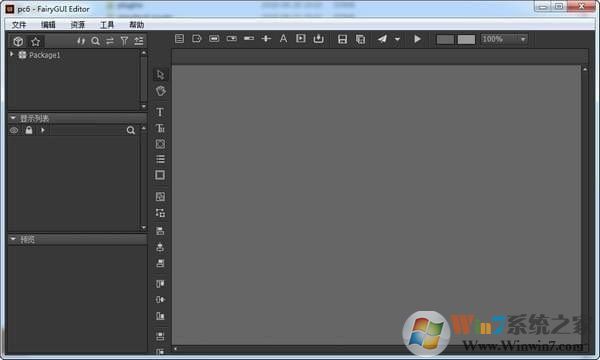Select the text tool
The image size is (600, 360).
160,112
